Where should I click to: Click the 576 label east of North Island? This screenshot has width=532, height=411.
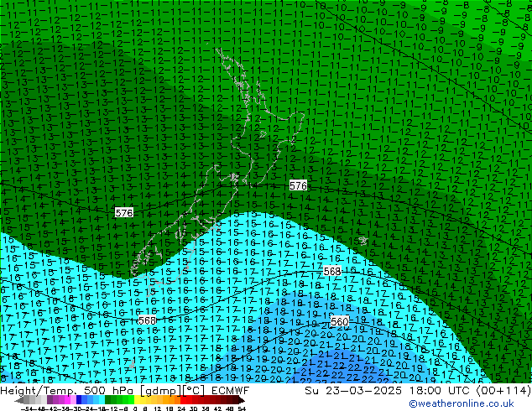(x=298, y=185)
